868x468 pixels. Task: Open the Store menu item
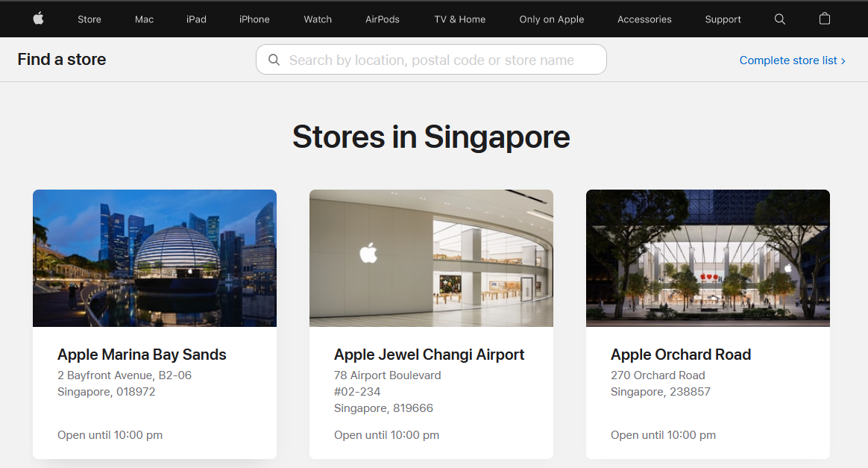coord(89,19)
